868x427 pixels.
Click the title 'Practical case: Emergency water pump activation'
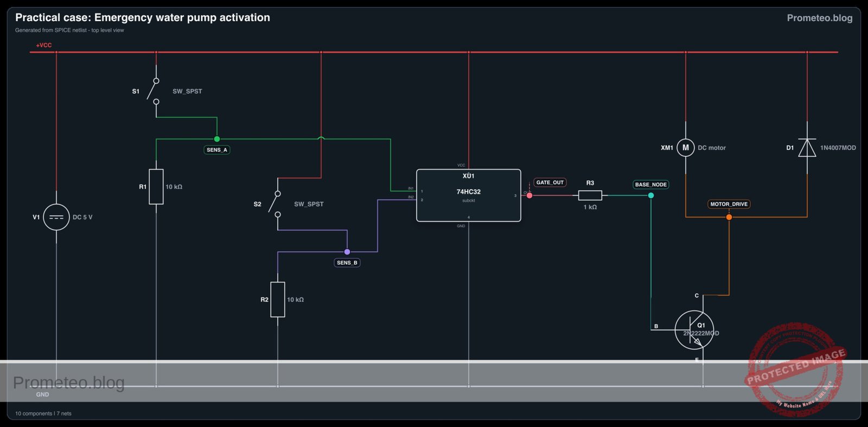point(143,17)
